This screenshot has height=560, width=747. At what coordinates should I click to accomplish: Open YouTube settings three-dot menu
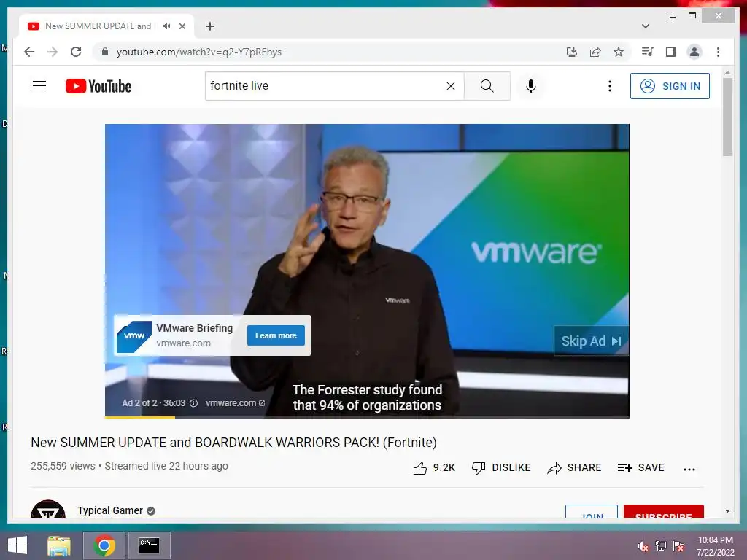(x=609, y=86)
